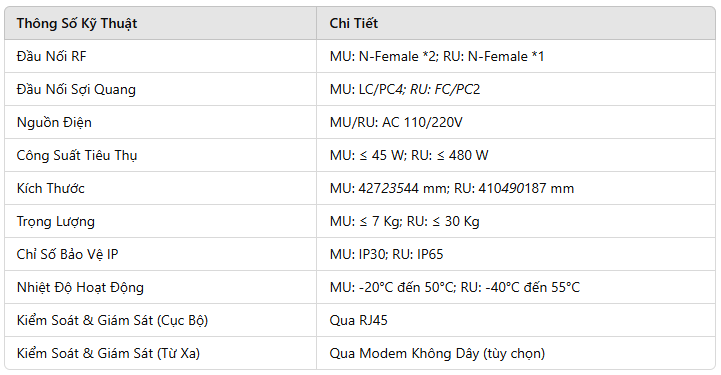
Task: Select the 'Nguồn Điện' row label
Action: pyautogui.click(x=54, y=122)
